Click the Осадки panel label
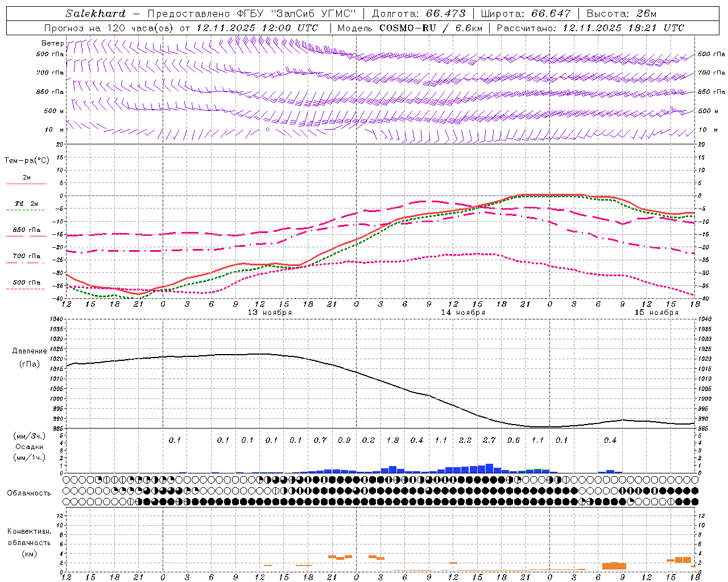The image size is (728, 582). point(29,447)
